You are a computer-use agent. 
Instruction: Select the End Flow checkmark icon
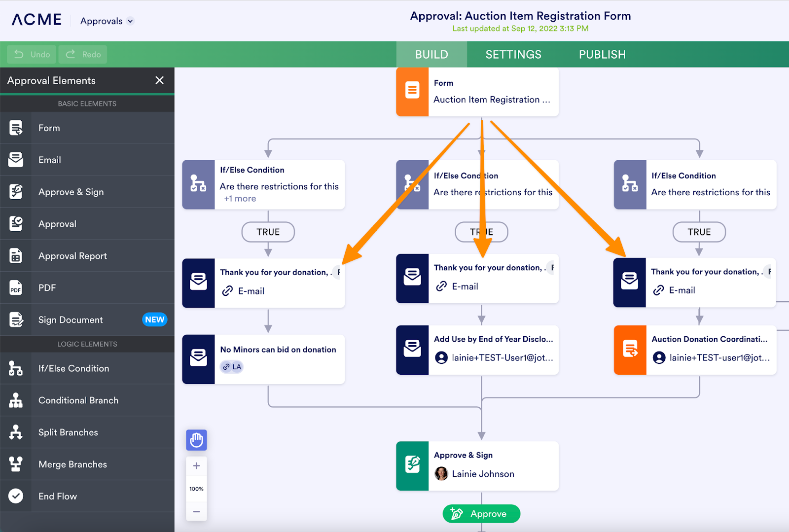click(x=16, y=496)
